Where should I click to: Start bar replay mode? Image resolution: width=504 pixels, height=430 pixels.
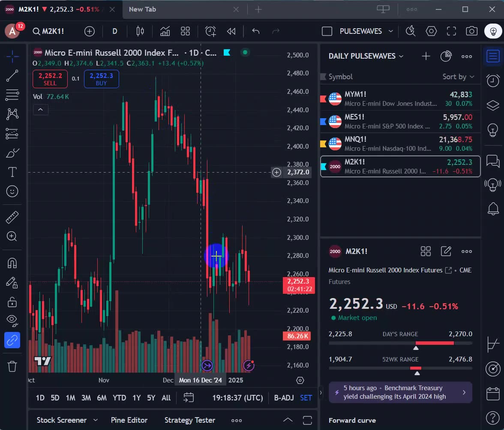[x=231, y=31]
